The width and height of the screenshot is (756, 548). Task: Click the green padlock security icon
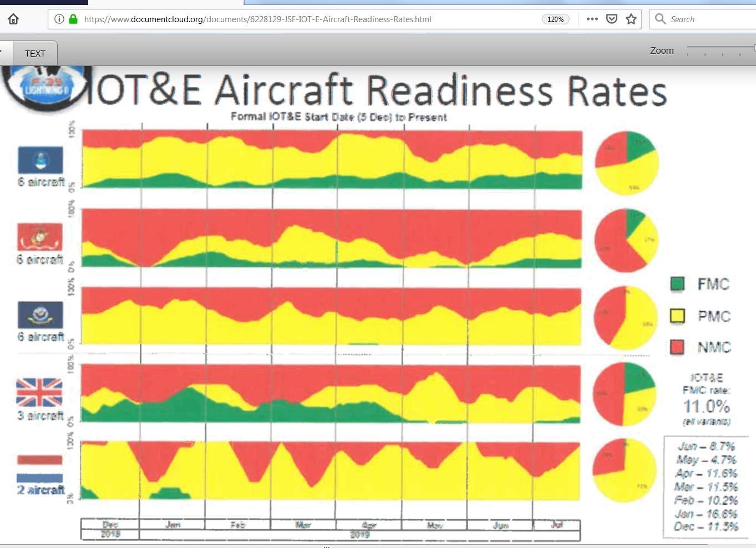(x=73, y=19)
